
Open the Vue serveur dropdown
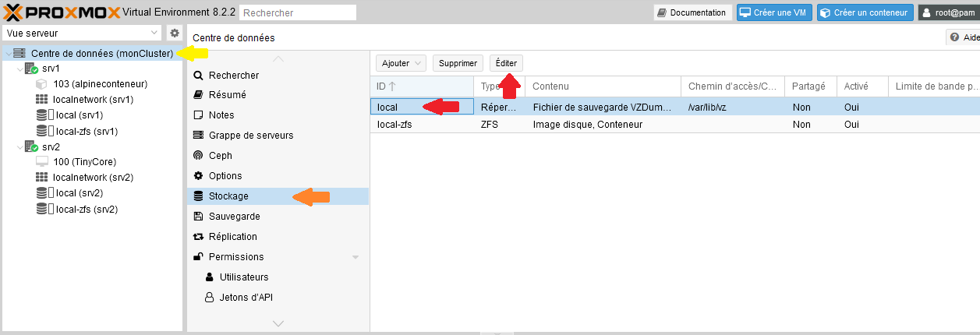click(82, 33)
